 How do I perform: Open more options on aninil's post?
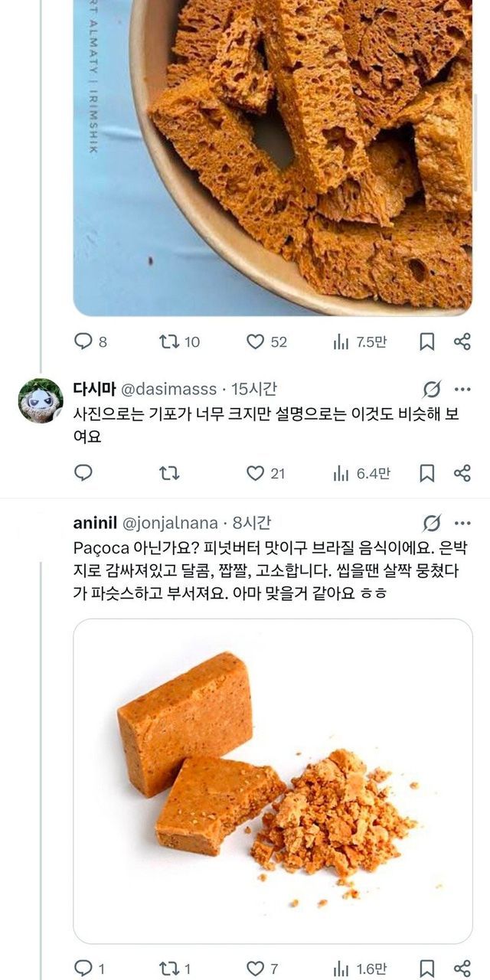coord(462,523)
